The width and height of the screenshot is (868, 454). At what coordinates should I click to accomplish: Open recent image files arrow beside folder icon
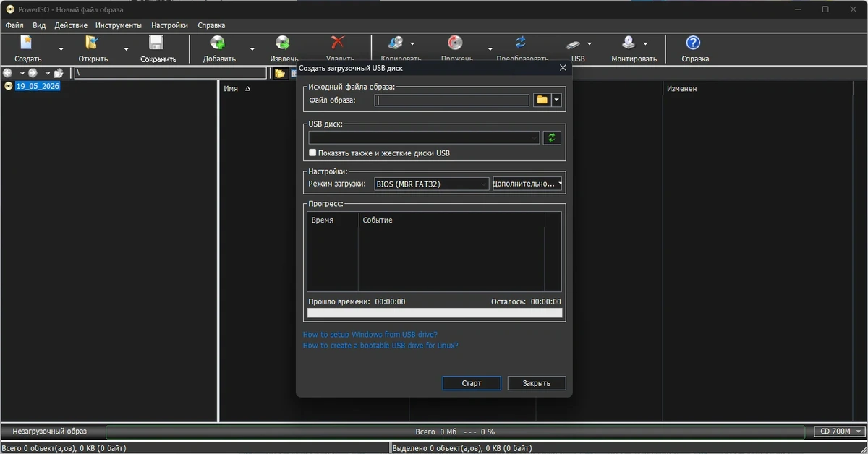tap(557, 100)
